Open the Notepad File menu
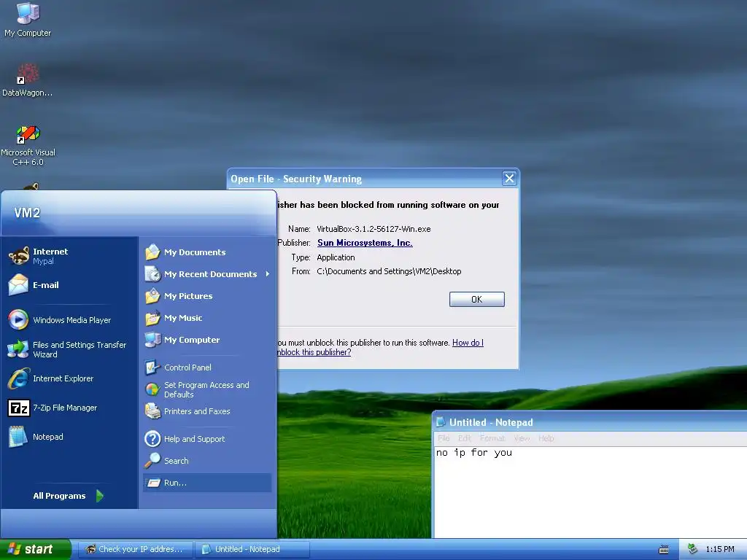This screenshot has width=747, height=560. pyautogui.click(x=444, y=438)
